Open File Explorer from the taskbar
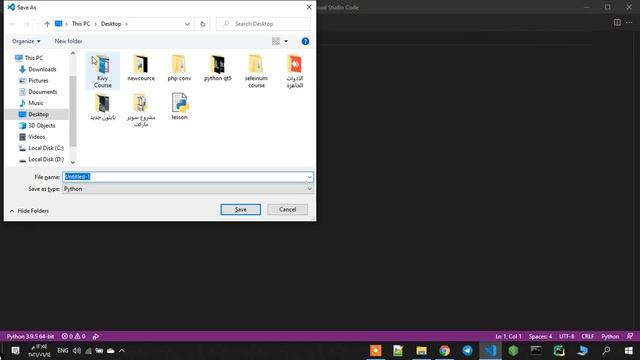The image size is (640, 360). click(x=421, y=350)
